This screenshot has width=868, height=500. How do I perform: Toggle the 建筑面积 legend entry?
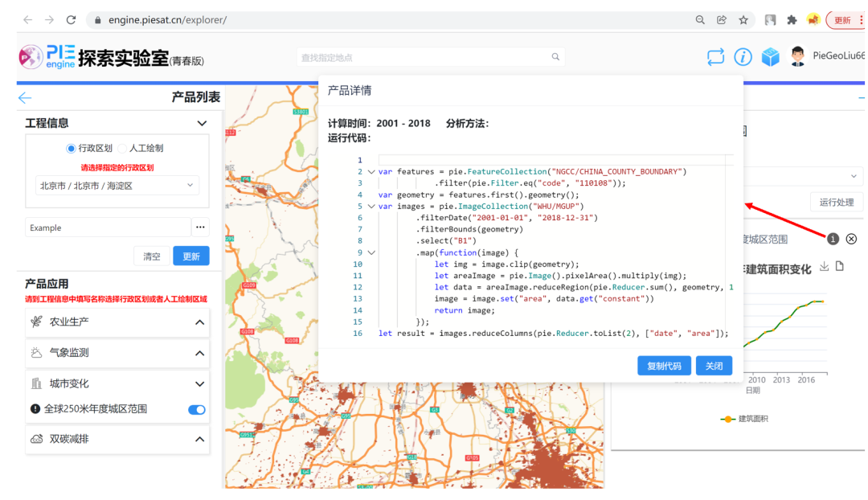tap(744, 419)
